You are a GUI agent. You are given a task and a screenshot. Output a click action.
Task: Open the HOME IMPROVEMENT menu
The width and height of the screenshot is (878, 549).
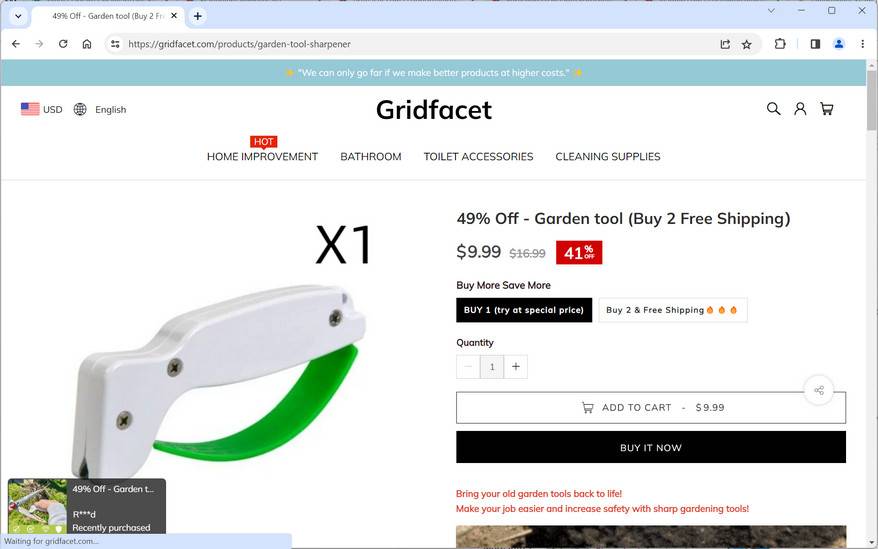tap(262, 156)
